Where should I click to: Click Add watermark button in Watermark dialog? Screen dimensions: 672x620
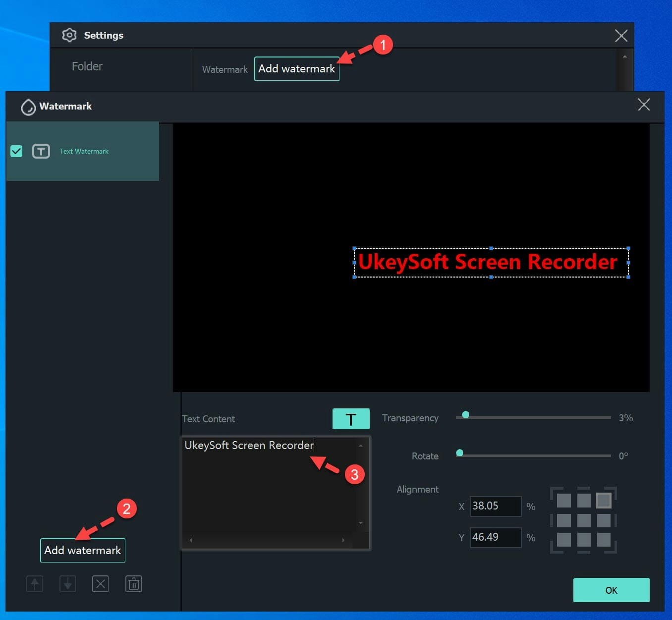(83, 551)
